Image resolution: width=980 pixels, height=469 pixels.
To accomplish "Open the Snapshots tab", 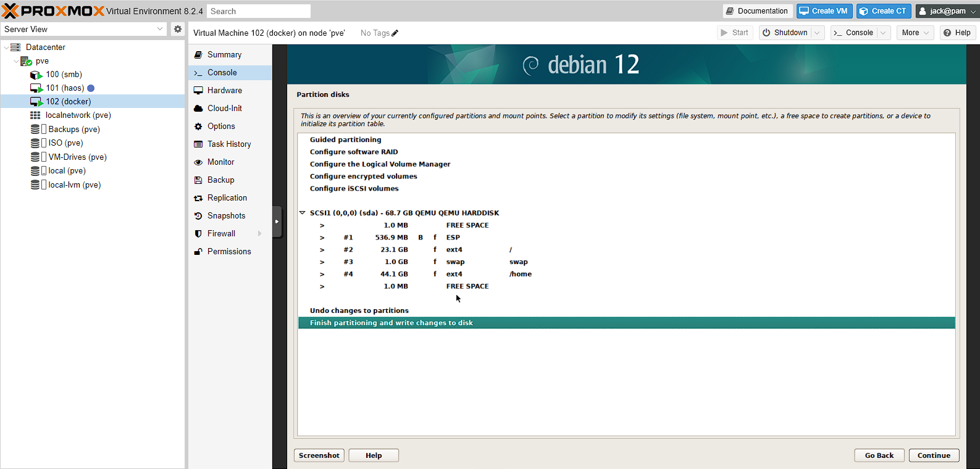I will pyautogui.click(x=230, y=216).
